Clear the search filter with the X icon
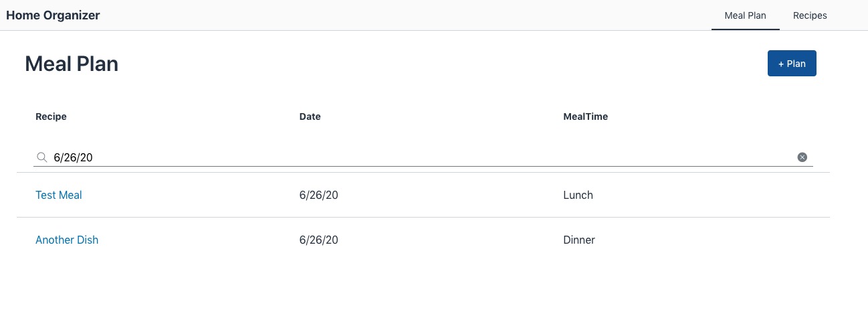 coord(802,157)
